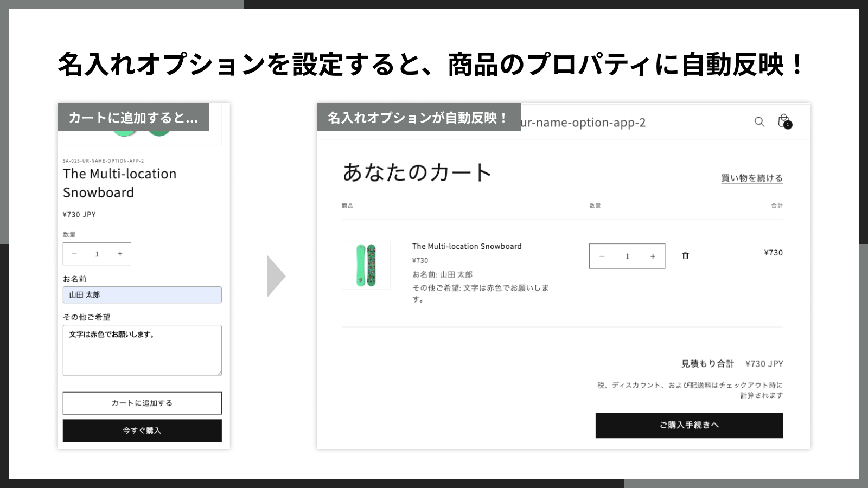Open the shopping cart bag icon

(x=784, y=121)
